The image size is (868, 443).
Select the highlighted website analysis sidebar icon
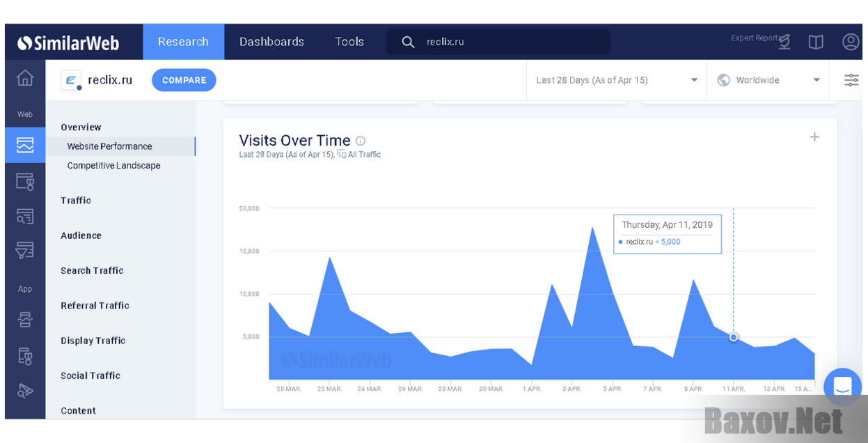25,145
